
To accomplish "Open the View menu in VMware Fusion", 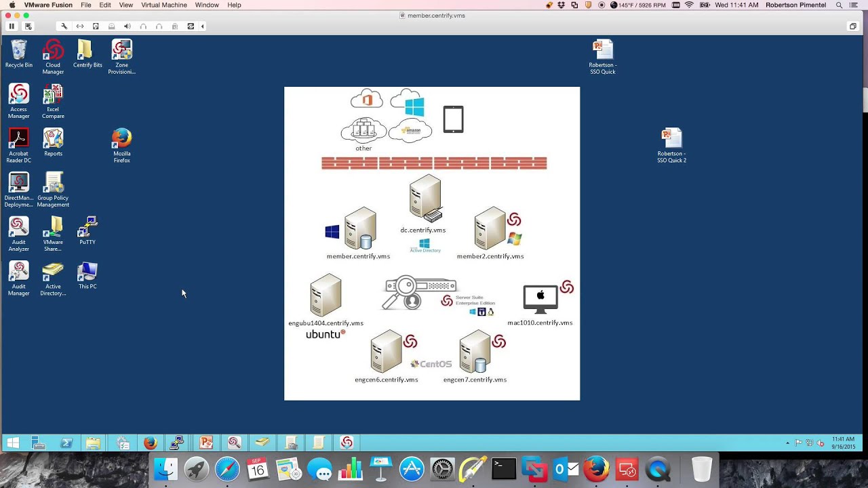I will pyautogui.click(x=126, y=5).
